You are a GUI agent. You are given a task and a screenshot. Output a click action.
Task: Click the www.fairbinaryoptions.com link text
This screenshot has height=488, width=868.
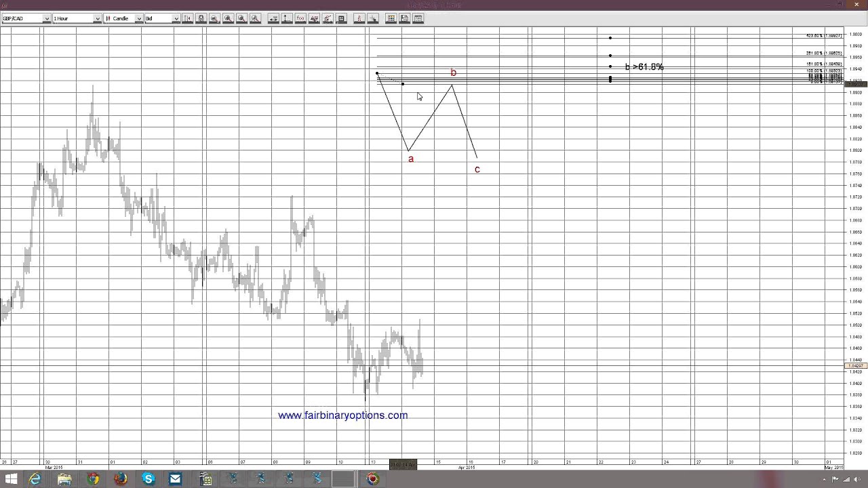343,415
